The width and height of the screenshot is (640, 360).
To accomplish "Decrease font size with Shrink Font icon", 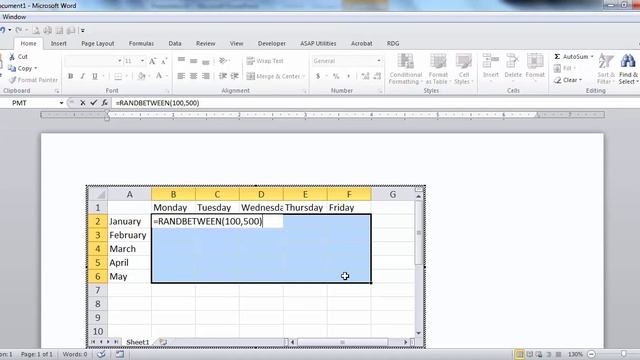I will coord(164,61).
